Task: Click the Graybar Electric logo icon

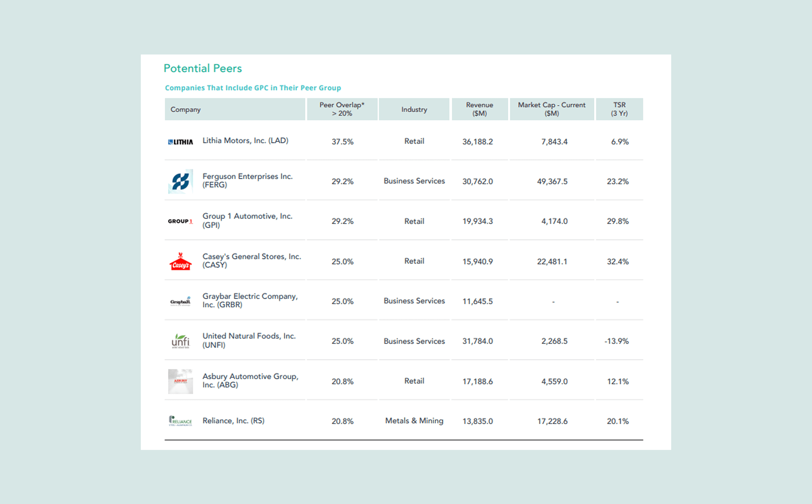Action: click(180, 301)
